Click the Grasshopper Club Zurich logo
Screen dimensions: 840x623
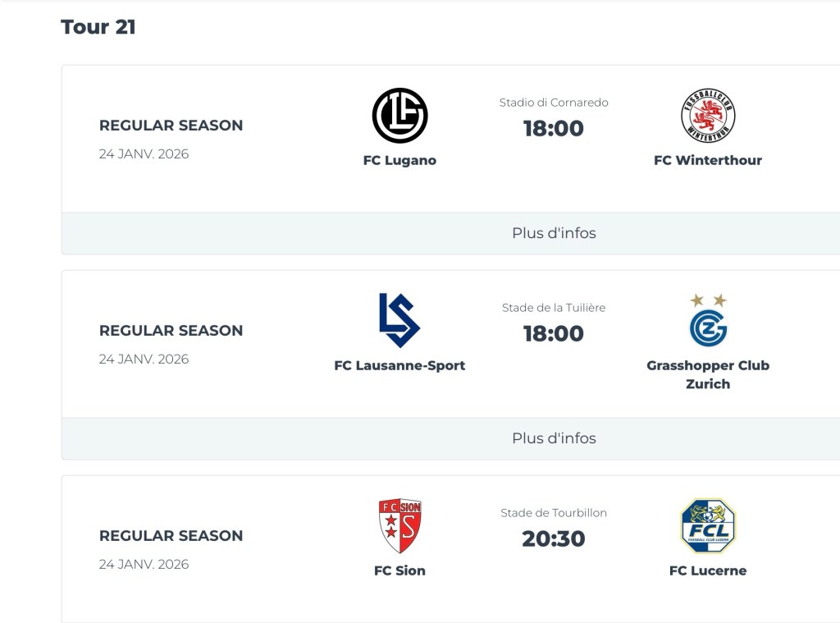click(708, 321)
